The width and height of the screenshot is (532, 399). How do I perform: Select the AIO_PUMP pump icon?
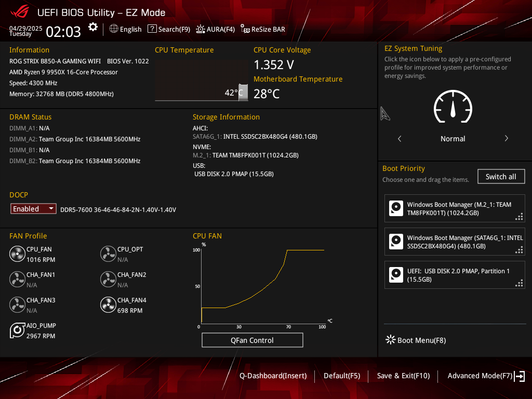tap(17, 330)
